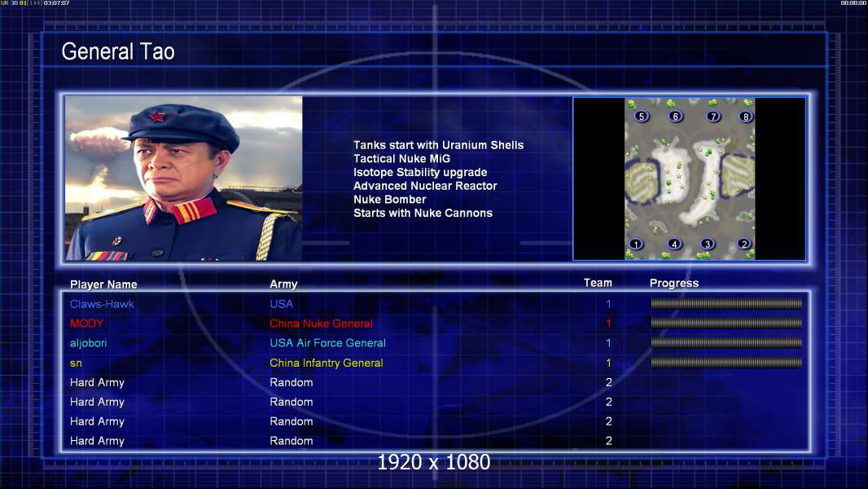Select player name aljobori
The height and width of the screenshot is (489, 868).
(88, 343)
